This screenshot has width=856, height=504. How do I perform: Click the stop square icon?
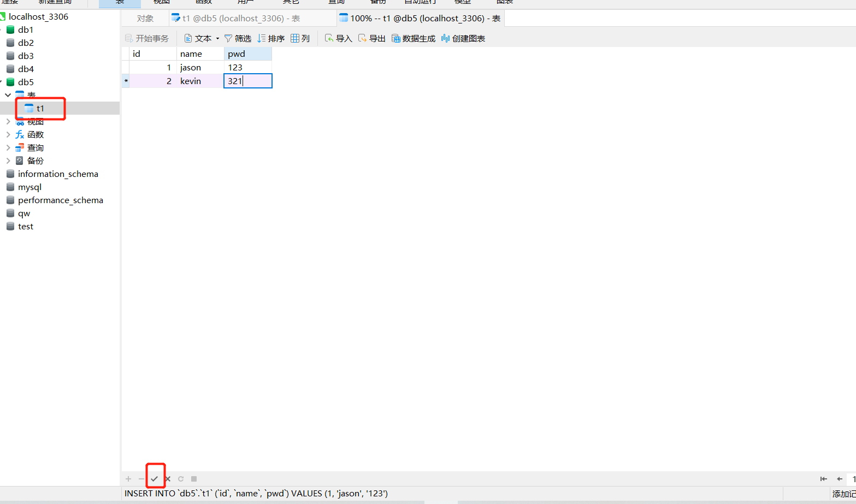tap(194, 479)
